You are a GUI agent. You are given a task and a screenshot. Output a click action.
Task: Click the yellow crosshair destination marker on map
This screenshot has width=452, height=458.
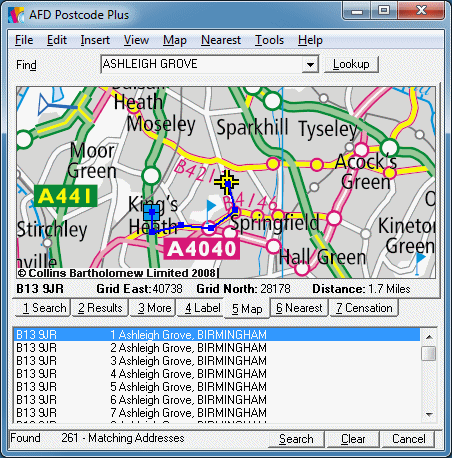point(227,182)
